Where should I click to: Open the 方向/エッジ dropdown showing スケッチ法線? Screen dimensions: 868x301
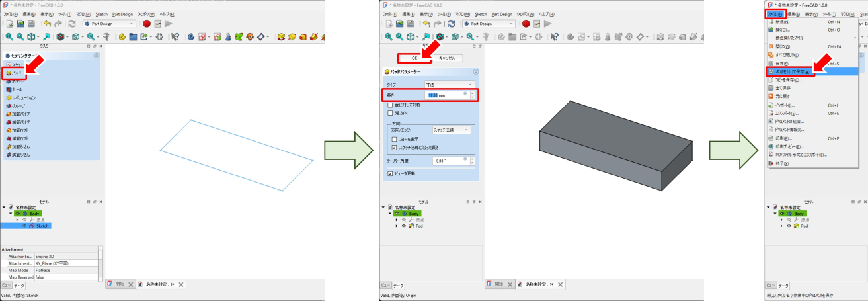pos(452,130)
